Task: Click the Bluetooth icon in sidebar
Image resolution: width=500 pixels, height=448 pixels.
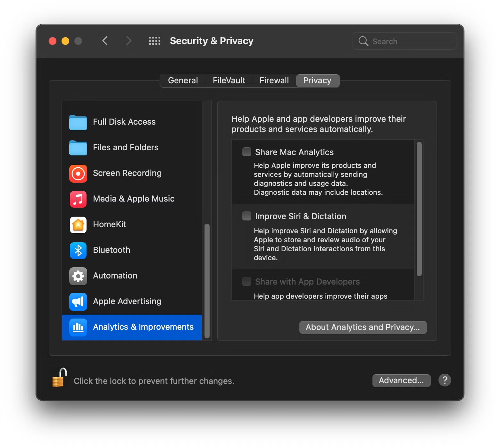Action: click(x=78, y=251)
